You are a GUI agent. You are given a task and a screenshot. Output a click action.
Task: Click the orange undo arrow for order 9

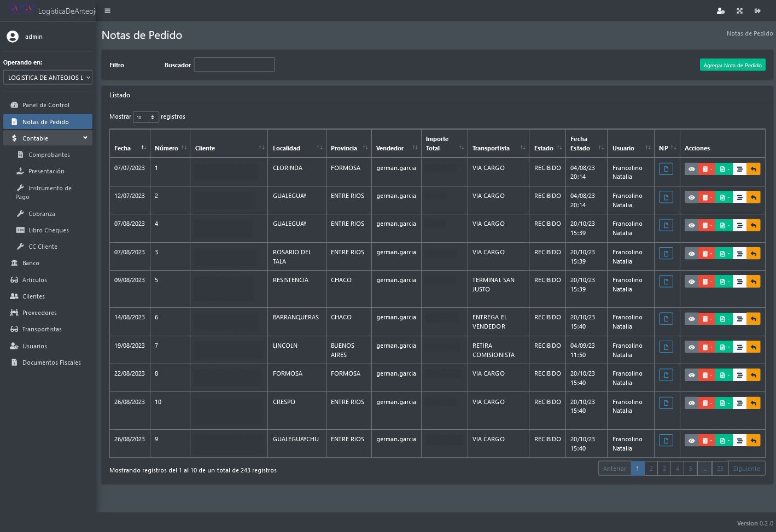[753, 441]
